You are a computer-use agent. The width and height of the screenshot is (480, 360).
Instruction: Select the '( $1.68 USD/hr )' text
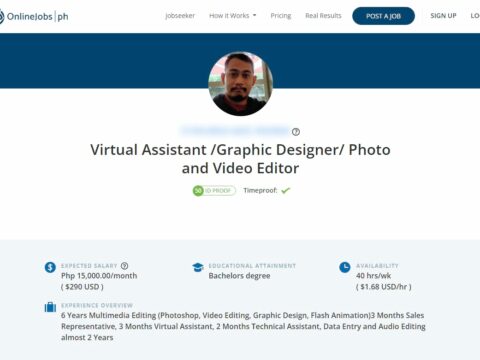click(x=384, y=287)
